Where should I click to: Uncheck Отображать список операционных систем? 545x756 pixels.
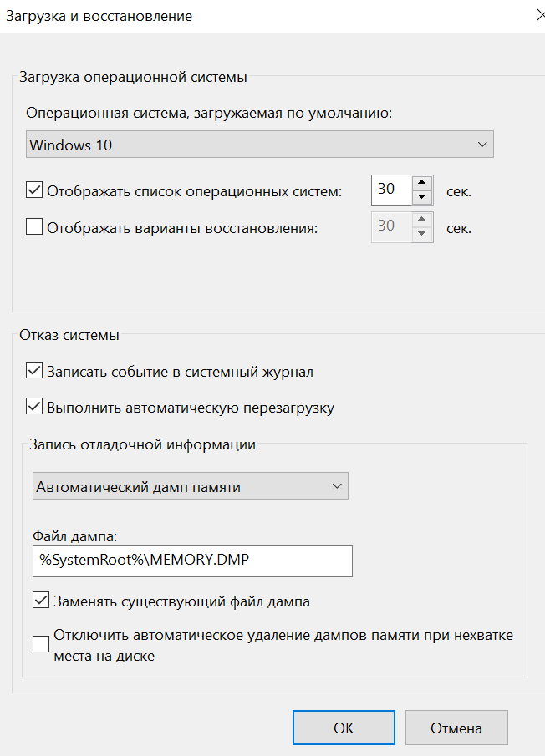pos(33,190)
